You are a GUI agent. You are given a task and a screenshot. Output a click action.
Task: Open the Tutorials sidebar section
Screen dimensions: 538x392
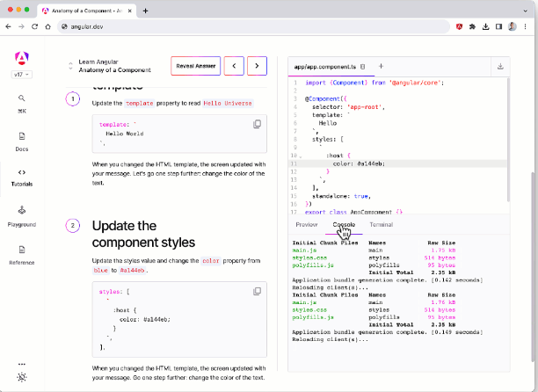22,178
